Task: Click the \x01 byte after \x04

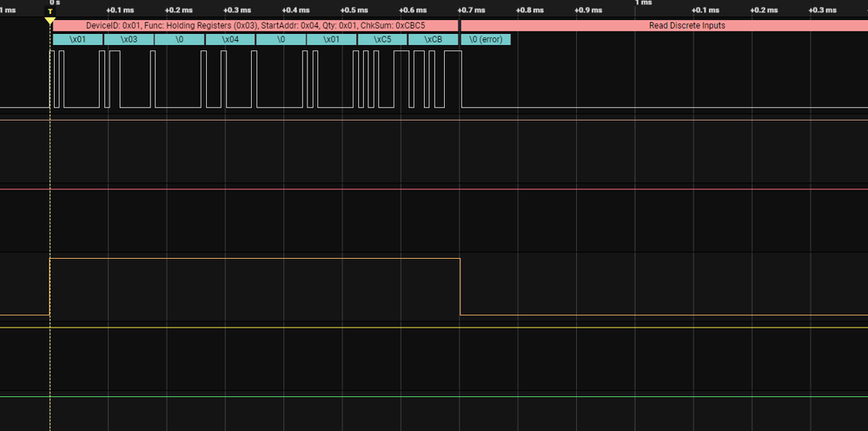Action: point(331,39)
